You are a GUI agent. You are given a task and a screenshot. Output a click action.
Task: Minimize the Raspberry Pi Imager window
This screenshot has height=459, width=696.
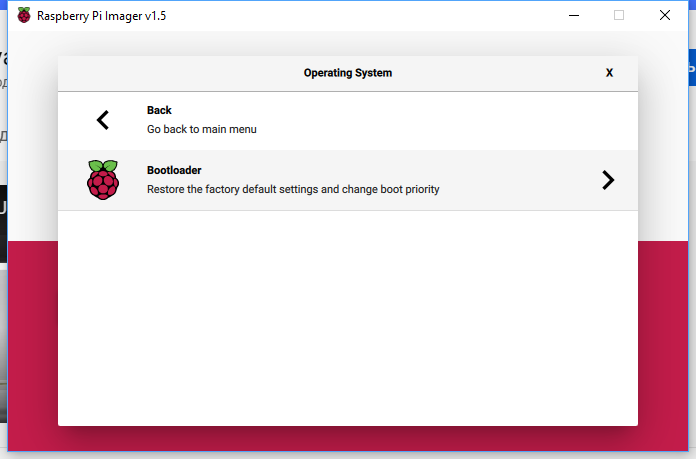(x=574, y=16)
